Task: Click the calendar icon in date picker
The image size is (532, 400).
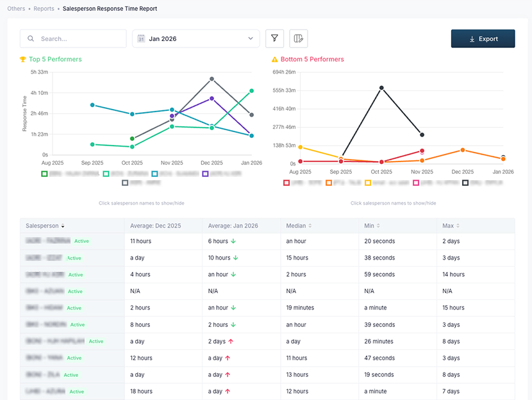Action: 141,38
